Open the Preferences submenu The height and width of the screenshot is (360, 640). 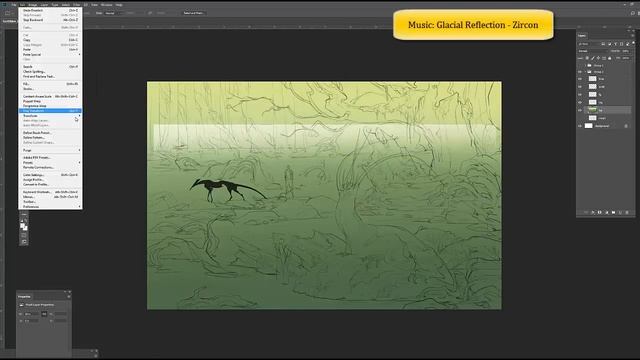click(x=50, y=207)
